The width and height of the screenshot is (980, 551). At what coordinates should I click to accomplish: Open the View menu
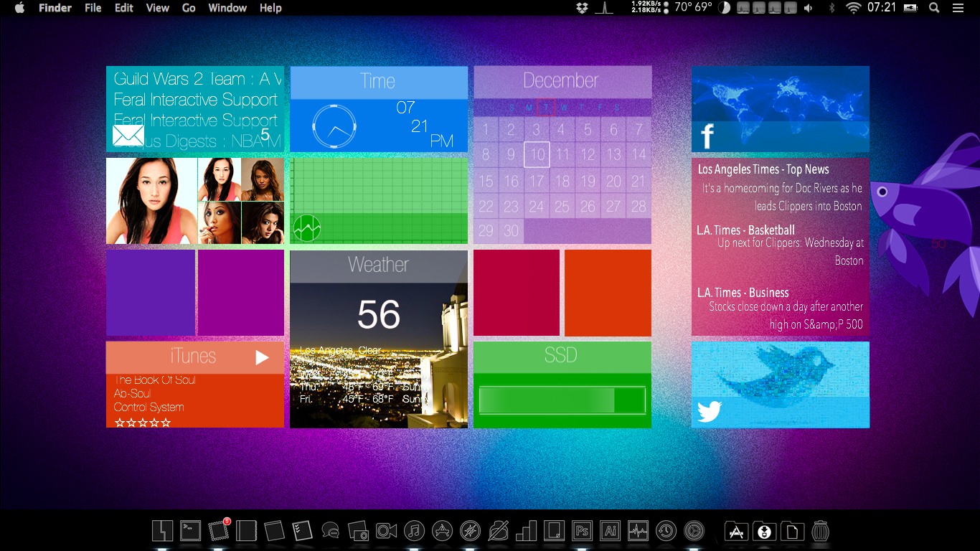(158, 8)
